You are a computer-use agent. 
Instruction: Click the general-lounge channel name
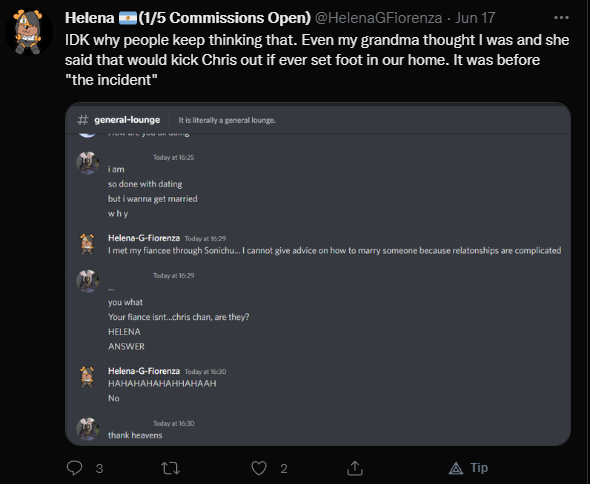point(127,120)
